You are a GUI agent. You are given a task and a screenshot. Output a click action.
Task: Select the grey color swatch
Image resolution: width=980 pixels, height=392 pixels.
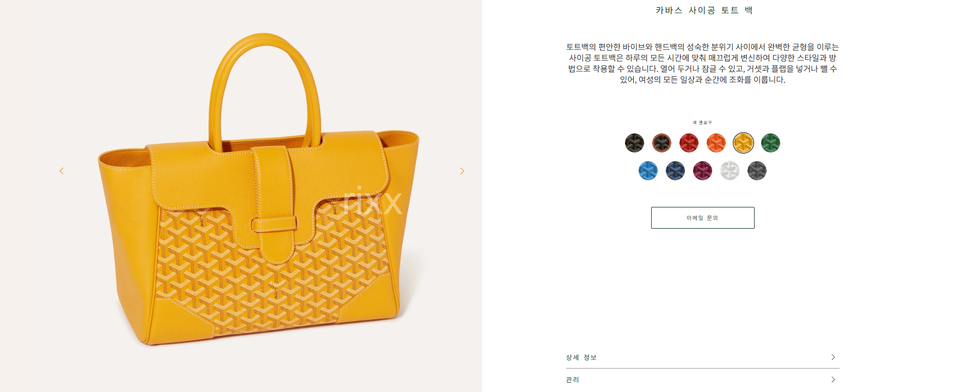(x=757, y=171)
